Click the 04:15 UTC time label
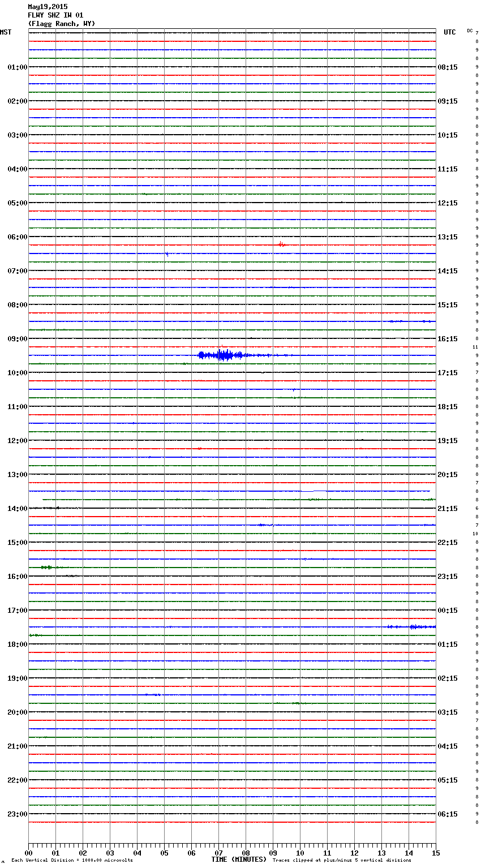Viewport: 481px width, 868px height. (448, 746)
